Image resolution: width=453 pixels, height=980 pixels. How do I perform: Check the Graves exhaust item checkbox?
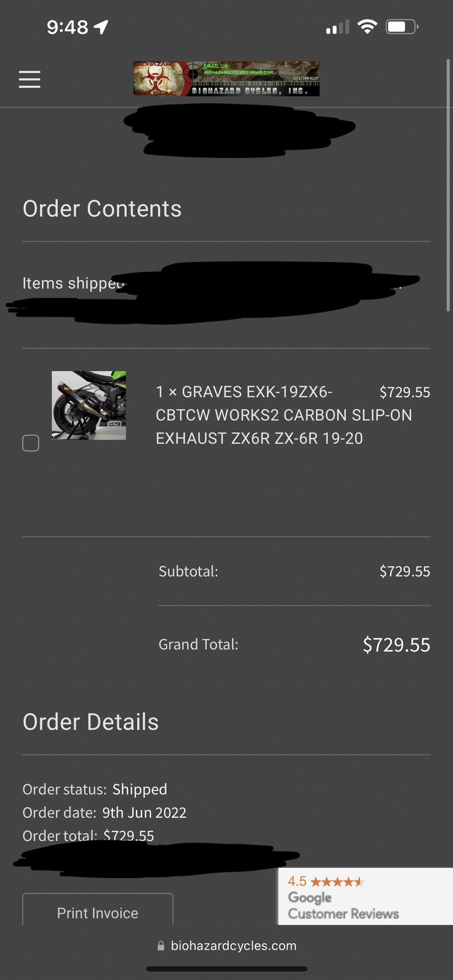click(31, 443)
